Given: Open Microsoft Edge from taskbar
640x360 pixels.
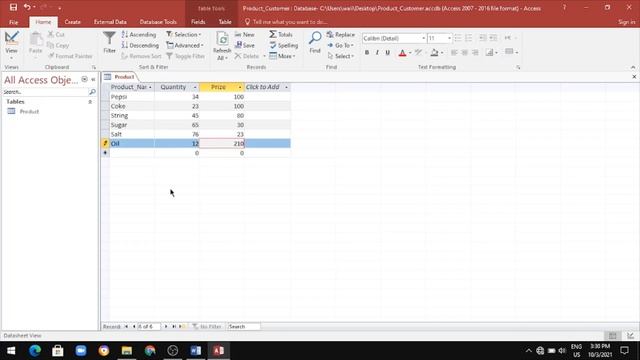Looking at the screenshot, I should coord(35,351).
